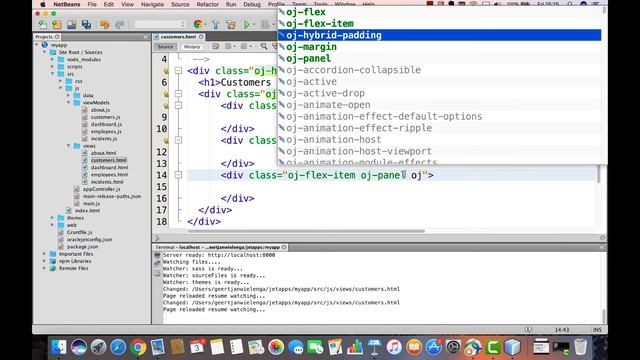Open the File menu

92,4
